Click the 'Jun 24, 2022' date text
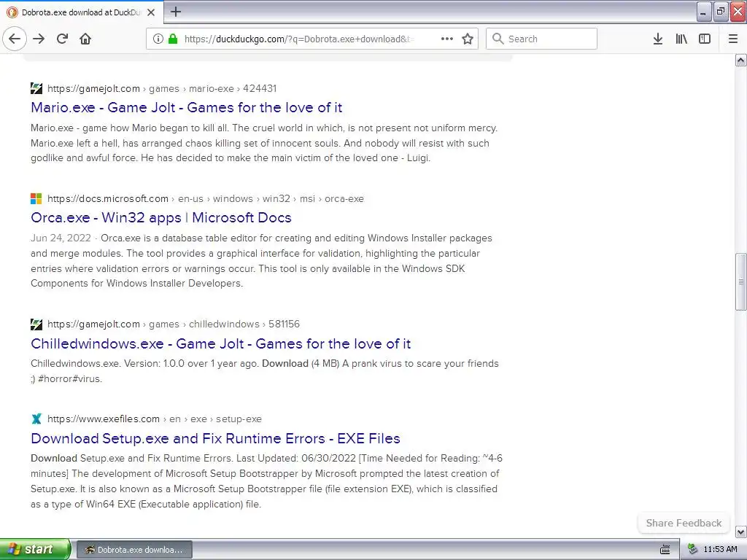The height and width of the screenshot is (560, 747). (x=61, y=238)
